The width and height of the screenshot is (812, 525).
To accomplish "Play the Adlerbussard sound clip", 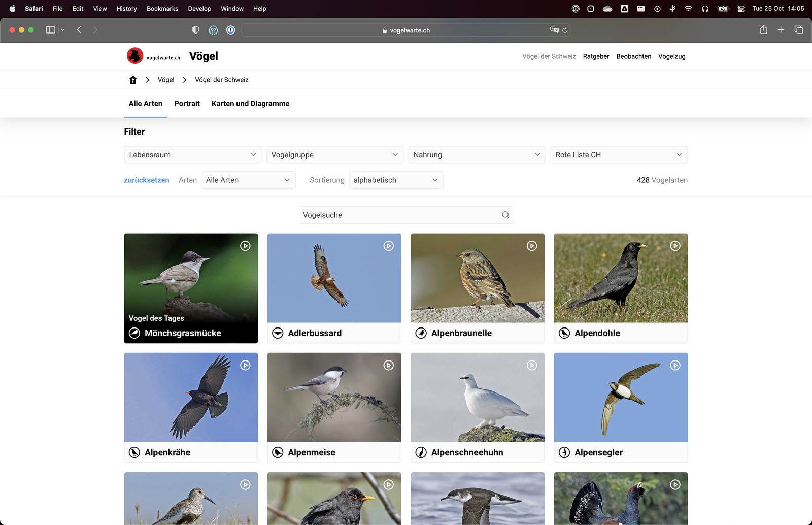I will tap(388, 246).
